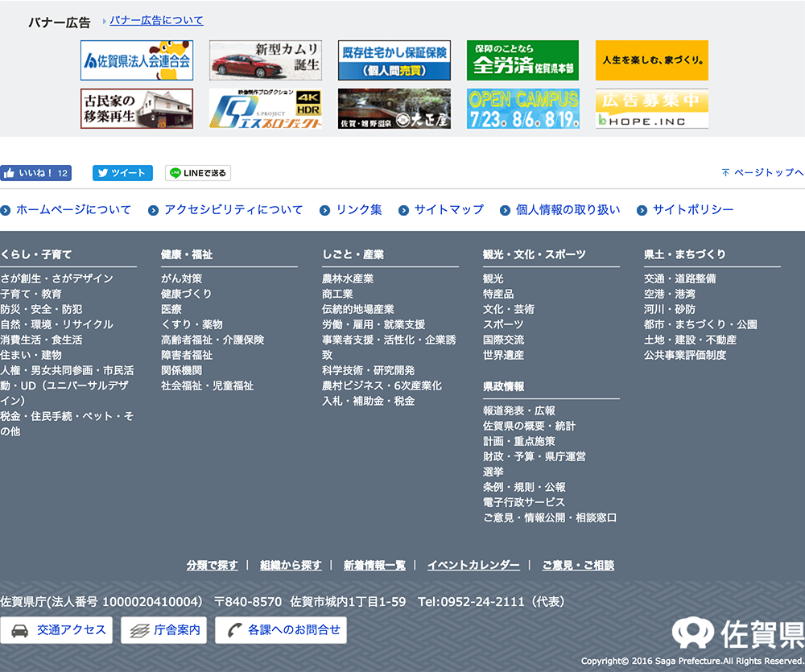Select イベントカレンダー in footer navigation
Viewport: 805px width, 672px height.
pyautogui.click(x=473, y=566)
